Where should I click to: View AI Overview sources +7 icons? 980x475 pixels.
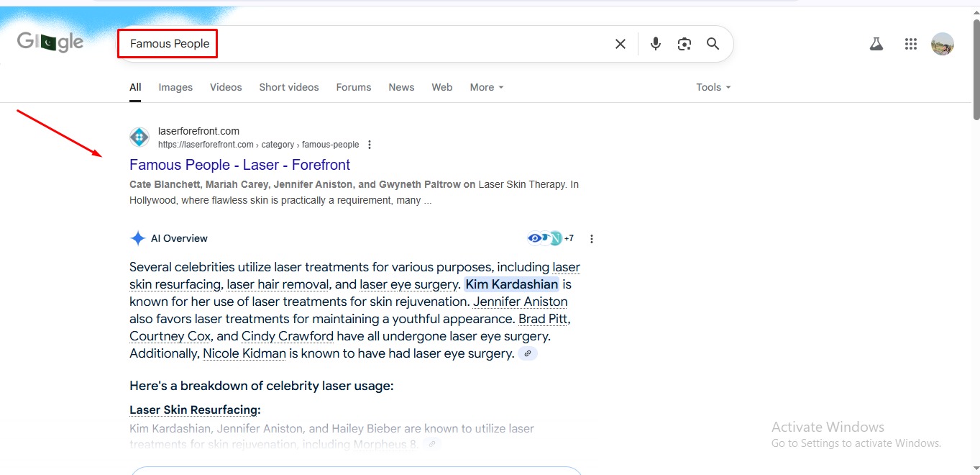[x=550, y=238]
